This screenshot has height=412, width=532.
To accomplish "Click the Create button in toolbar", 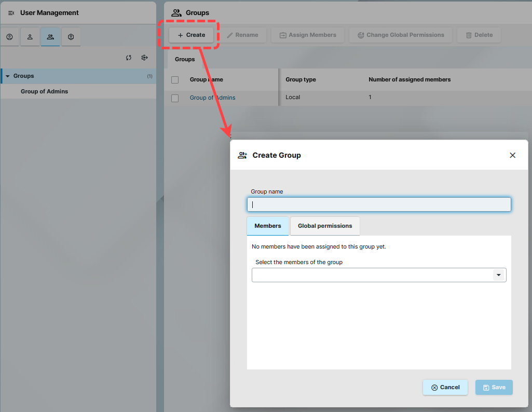I will (x=191, y=35).
